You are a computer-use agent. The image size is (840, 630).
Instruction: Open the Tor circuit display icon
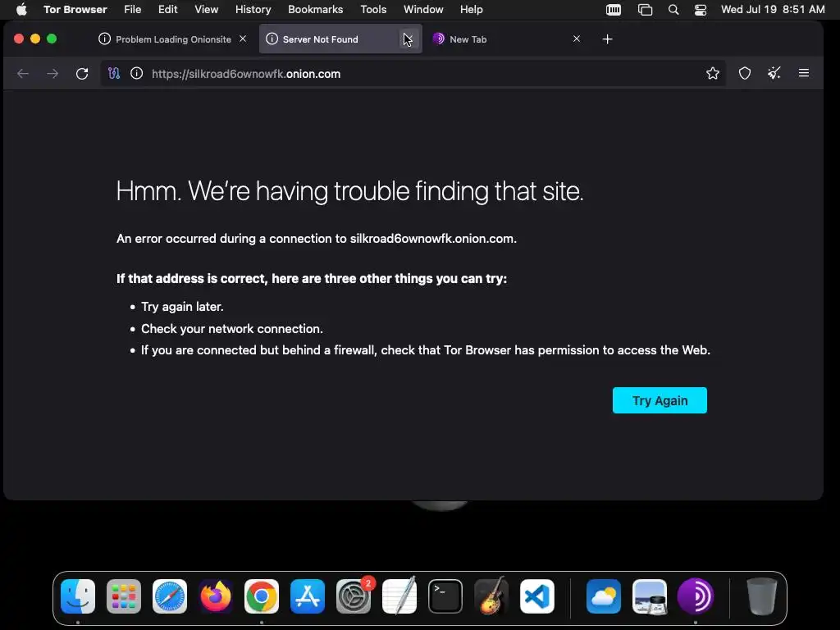pyautogui.click(x=113, y=73)
